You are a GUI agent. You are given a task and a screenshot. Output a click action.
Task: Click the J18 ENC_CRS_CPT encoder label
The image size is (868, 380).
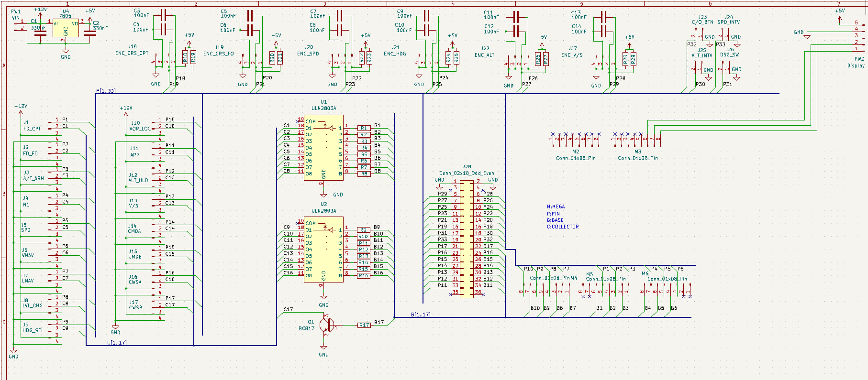132,50
